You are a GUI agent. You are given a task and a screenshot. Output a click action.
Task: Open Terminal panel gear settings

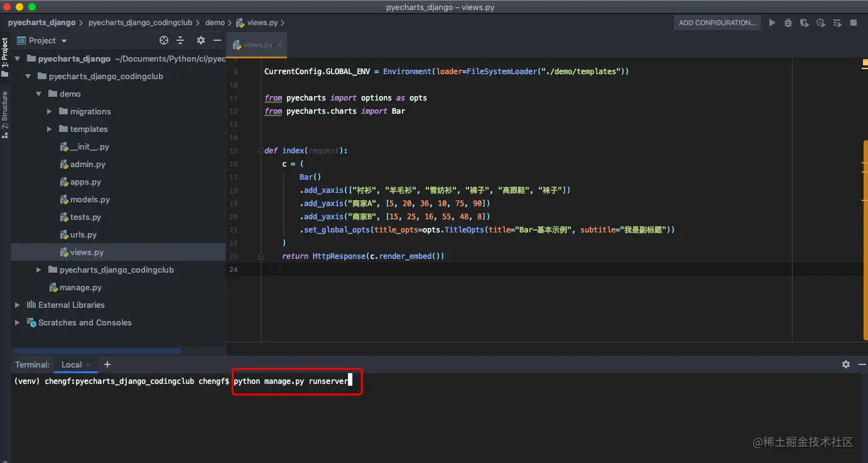846,364
